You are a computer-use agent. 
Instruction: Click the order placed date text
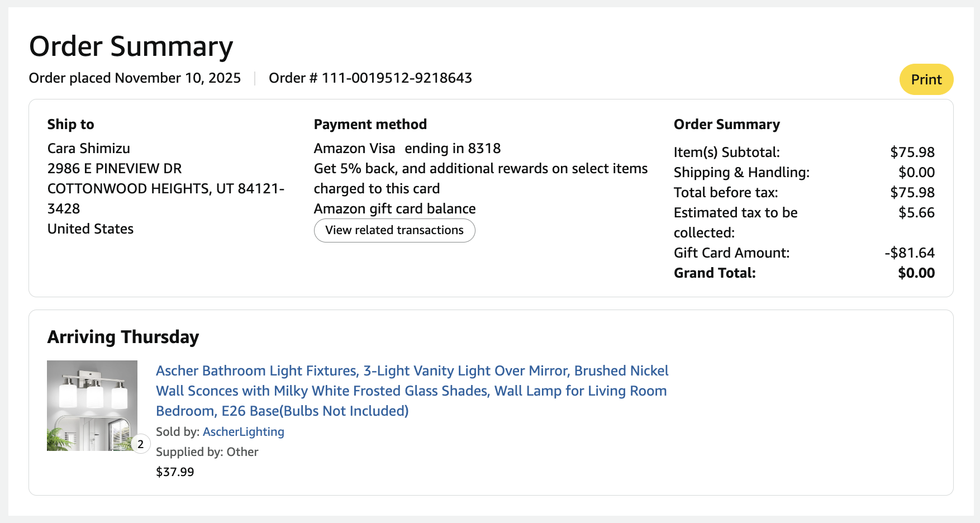tap(135, 78)
